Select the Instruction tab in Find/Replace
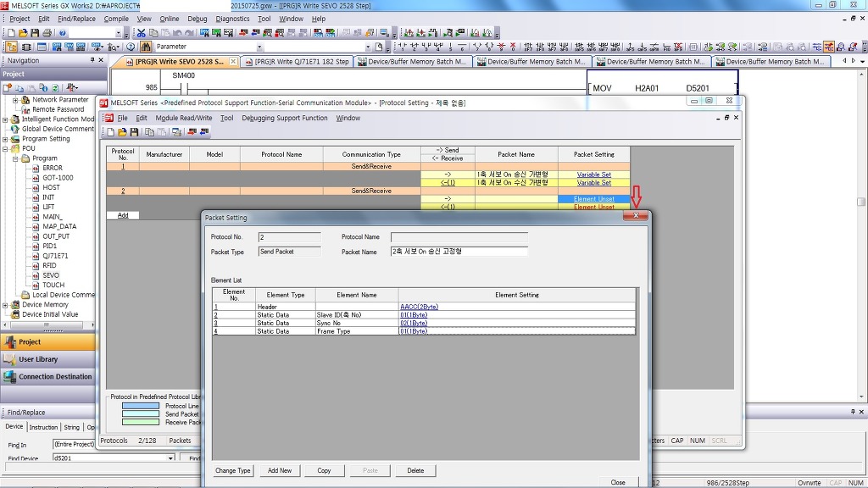The height and width of the screenshot is (488, 868). click(x=43, y=427)
